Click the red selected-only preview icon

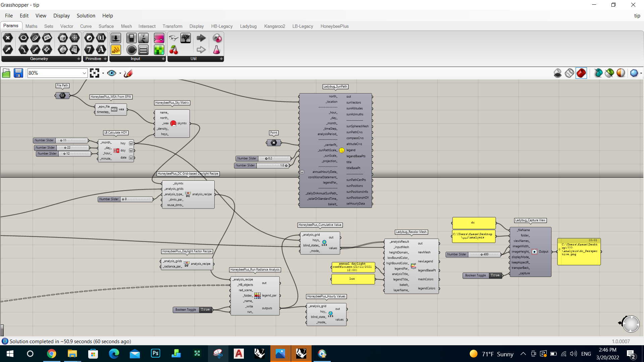pyautogui.click(x=581, y=73)
